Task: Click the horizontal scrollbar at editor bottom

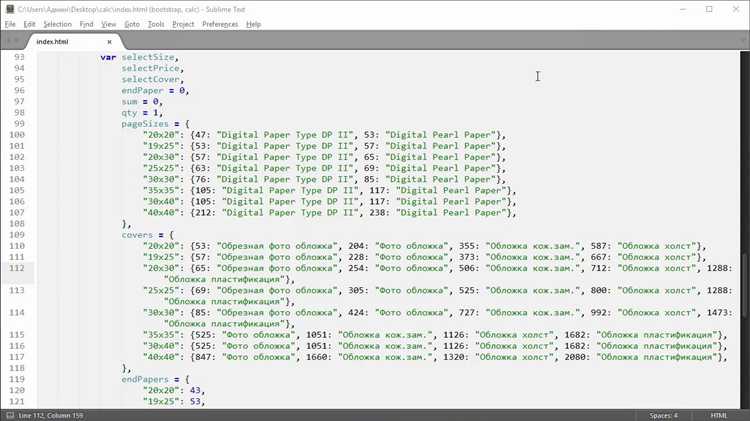Action: [x=370, y=405]
